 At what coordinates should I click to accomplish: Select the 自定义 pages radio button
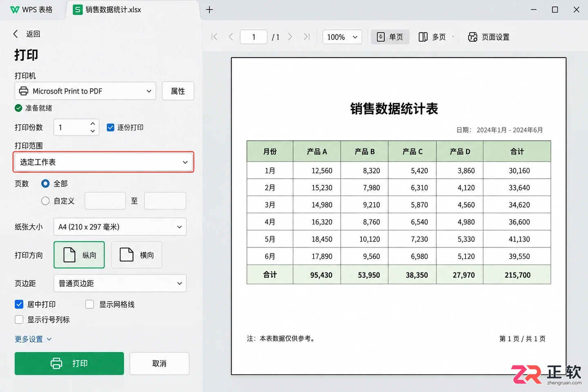(45, 201)
